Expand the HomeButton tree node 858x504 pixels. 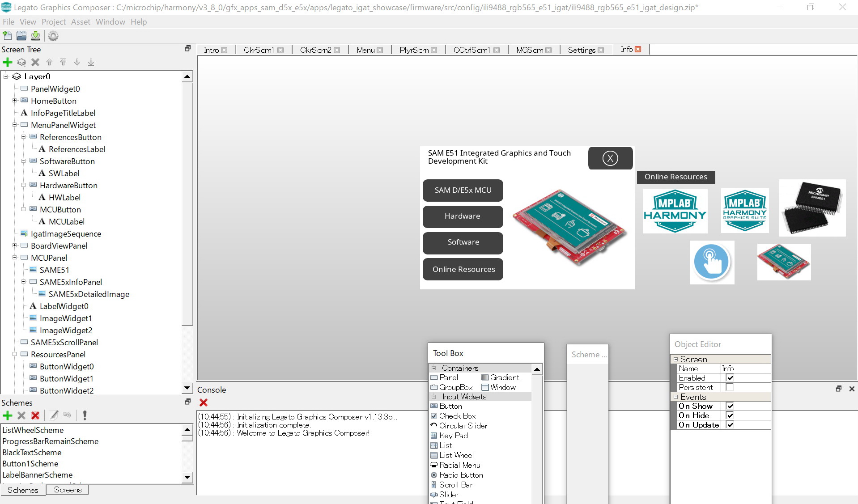15,101
